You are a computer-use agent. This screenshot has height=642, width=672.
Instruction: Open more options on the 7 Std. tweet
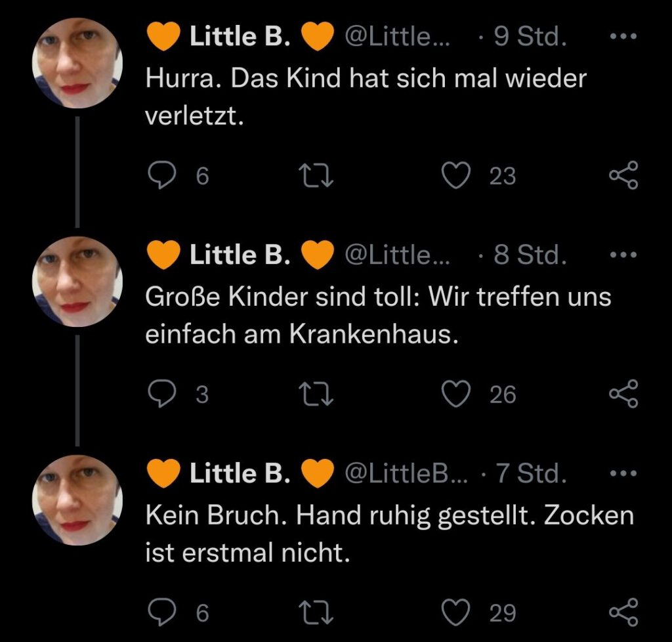[x=623, y=473]
